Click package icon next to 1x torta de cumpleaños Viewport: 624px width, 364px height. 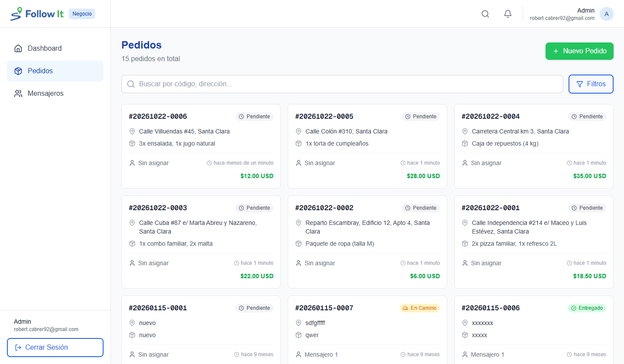(299, 143)
